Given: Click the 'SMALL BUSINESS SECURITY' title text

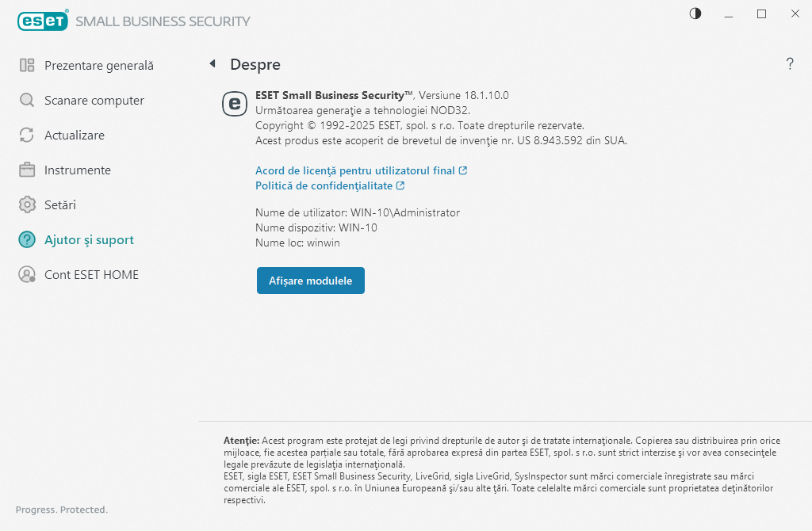Looking at the screenshot, I should click(163, 21).
